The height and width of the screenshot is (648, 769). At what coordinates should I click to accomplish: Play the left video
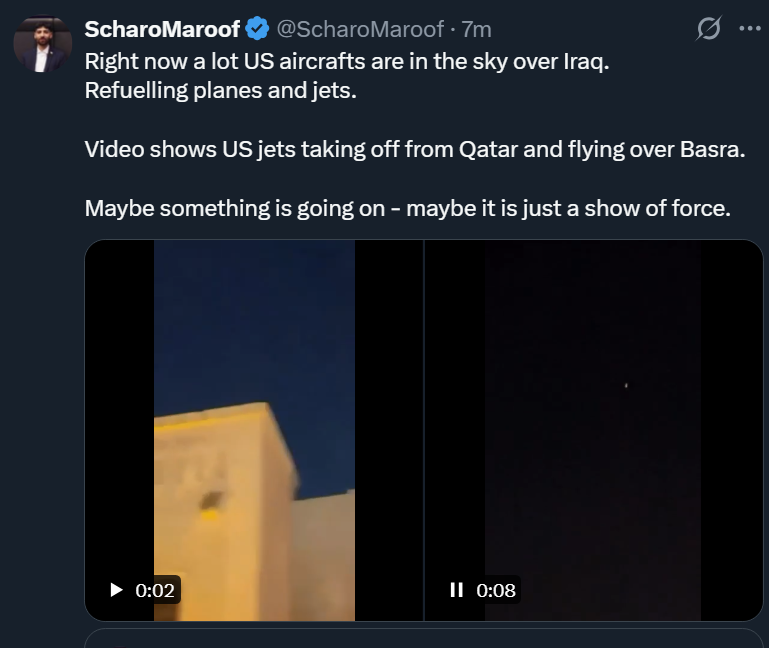[116, 590]
